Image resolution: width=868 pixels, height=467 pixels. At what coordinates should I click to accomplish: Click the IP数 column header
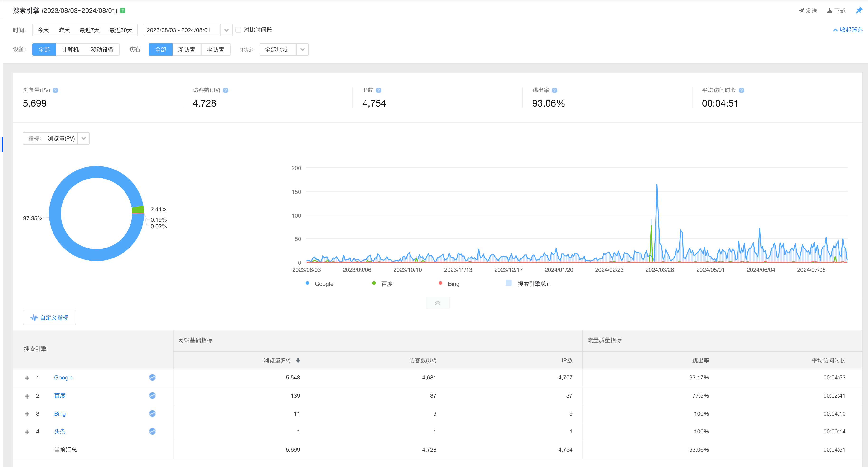click(x=567, y=360)
